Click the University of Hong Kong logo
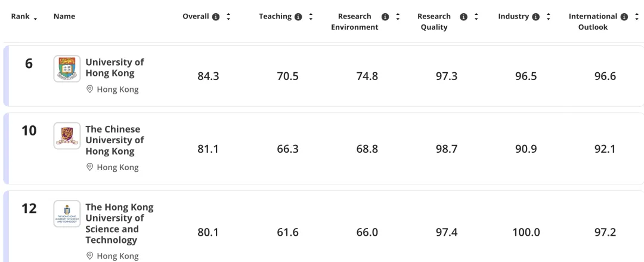Screen dimensions: 644x262 [x=67, y=69]
